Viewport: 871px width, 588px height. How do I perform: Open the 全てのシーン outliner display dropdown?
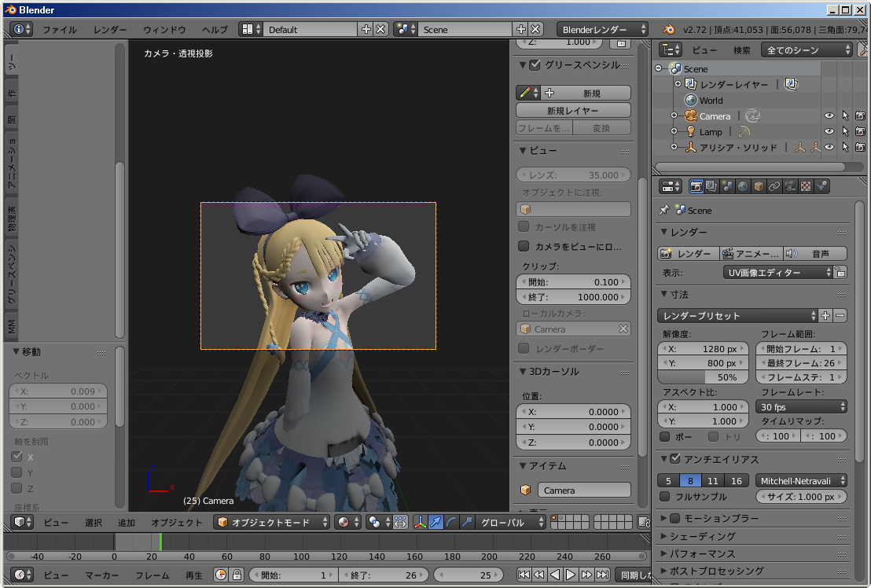click(807, 50)
